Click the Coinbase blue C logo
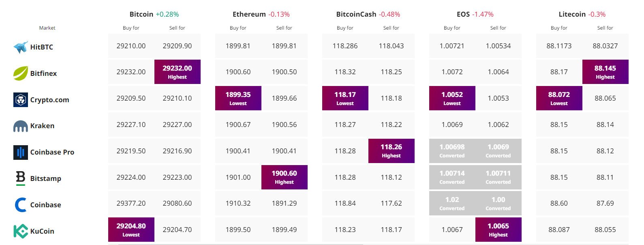The height and width of the screenshot is (245, 644). click(x=21, y=205)
